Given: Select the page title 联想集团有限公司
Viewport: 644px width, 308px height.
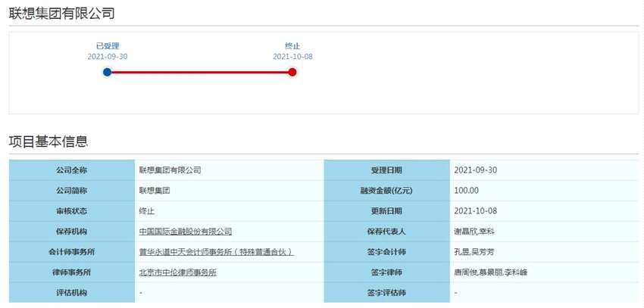Looking at the screenshot, I should [61, 14].
